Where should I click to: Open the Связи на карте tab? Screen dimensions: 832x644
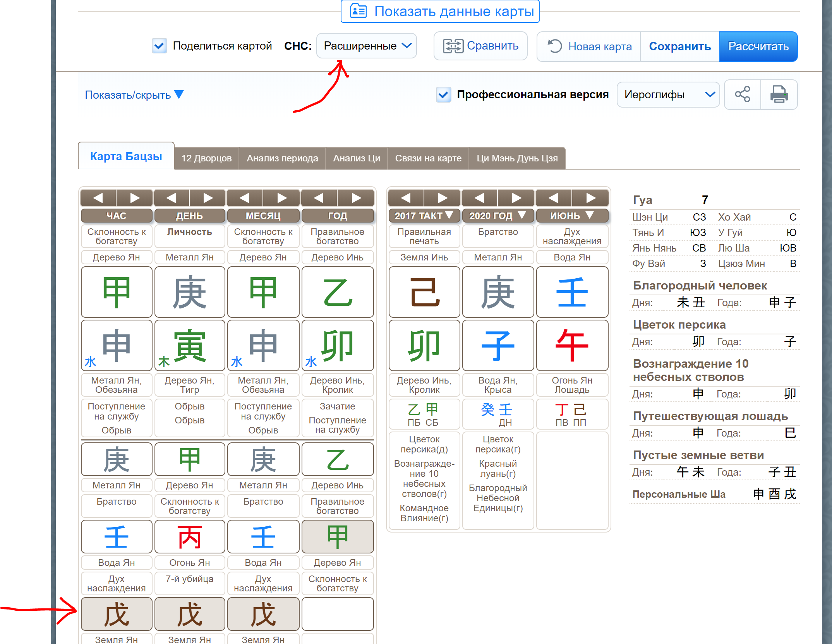tap(428, 158)
